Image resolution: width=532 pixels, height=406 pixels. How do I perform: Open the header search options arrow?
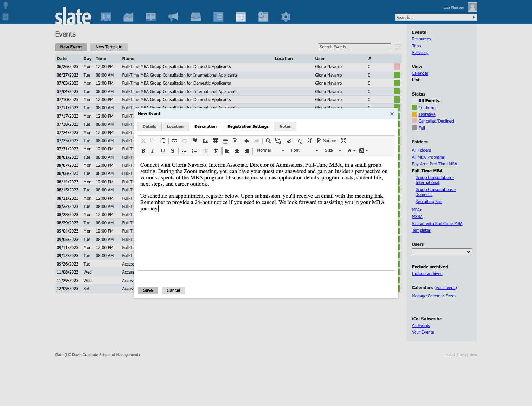point(474,17)
